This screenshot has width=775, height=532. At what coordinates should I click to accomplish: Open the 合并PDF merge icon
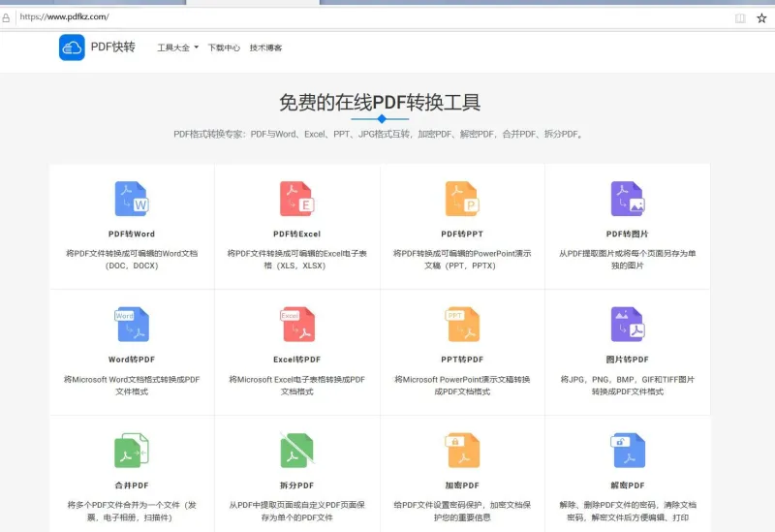(132, 451)
